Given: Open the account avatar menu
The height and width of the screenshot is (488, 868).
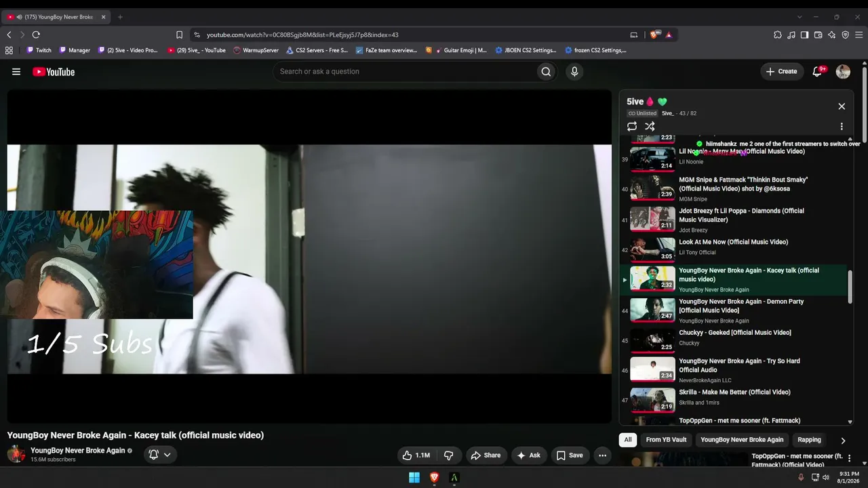Looking at the screenshot, I should click(843, 71).
